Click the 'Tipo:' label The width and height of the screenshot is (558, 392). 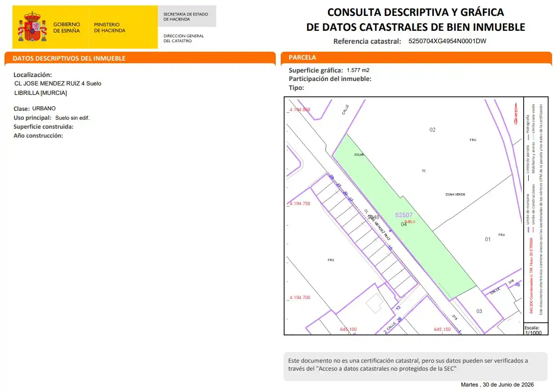pos(297,88)
